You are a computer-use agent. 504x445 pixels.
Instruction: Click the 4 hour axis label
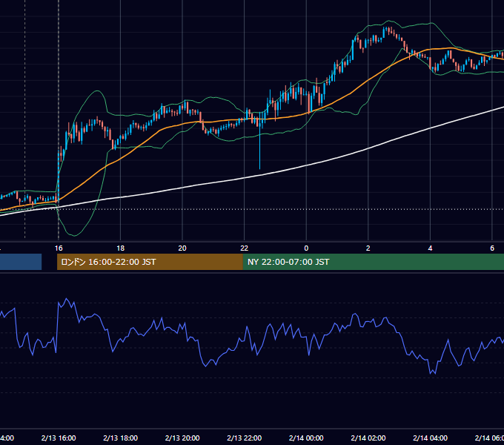tap(430, 248)
